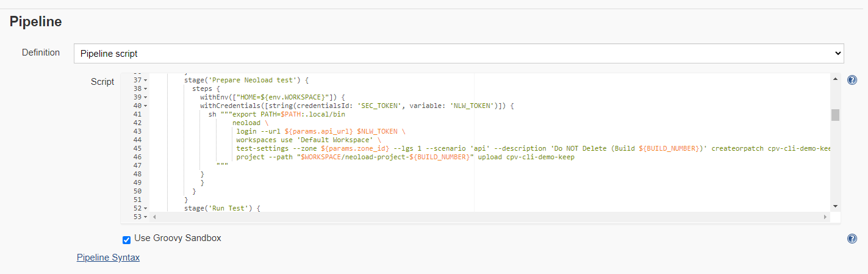Collapse the withEnv block at line 39
Viewport: 868px width, 274px height.
(146, 98)
